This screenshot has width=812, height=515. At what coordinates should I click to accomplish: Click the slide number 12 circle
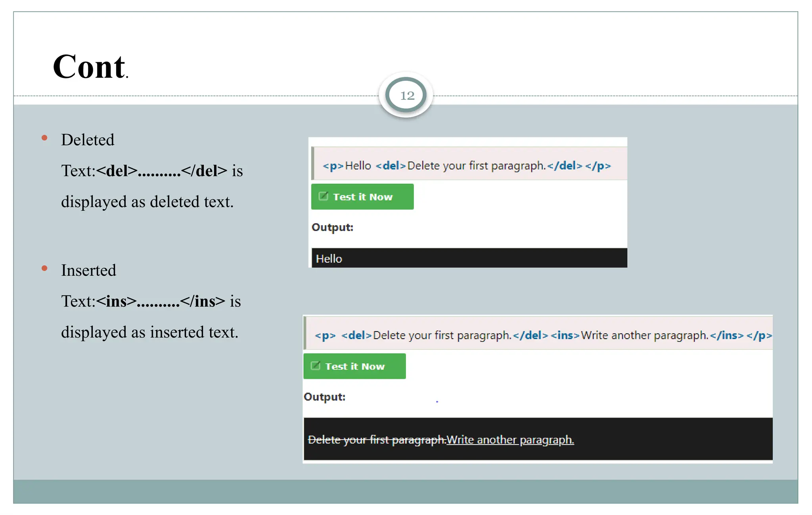pyautogui.click(x=406, y=95)
